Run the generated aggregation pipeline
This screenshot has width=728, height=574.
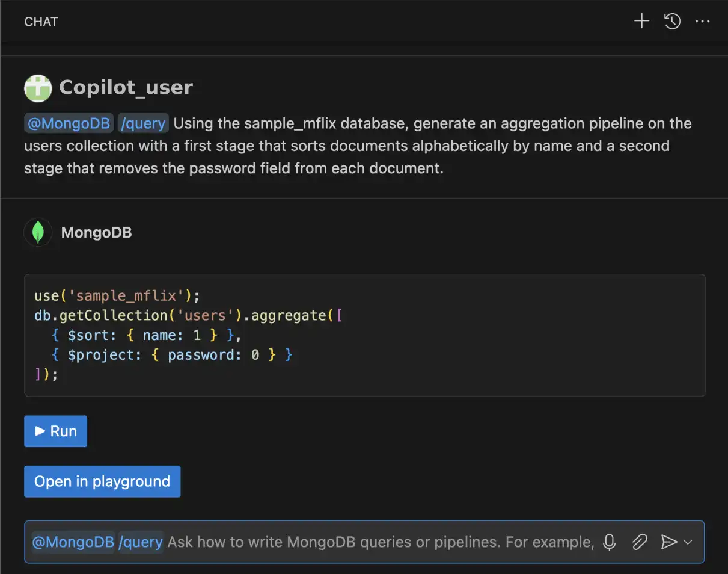[x=55, y=431]
